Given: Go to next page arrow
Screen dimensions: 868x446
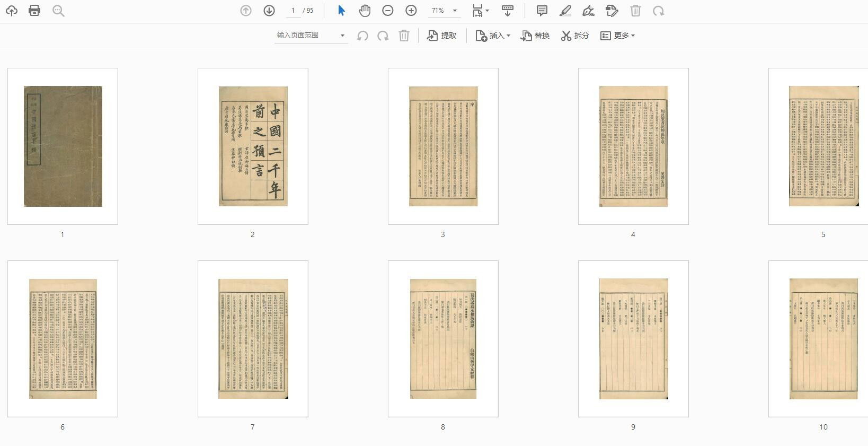Looking at the screenshot, I should (269, 11).
